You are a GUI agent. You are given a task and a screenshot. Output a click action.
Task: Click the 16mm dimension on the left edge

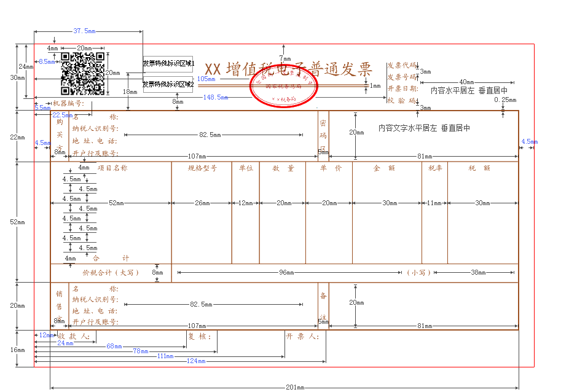pos(17,350)
